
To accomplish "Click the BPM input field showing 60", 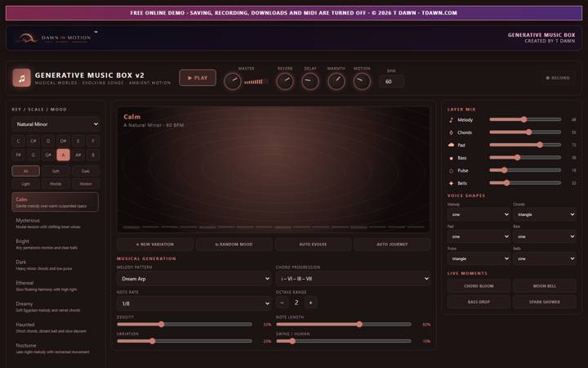I will pos(391,82).
